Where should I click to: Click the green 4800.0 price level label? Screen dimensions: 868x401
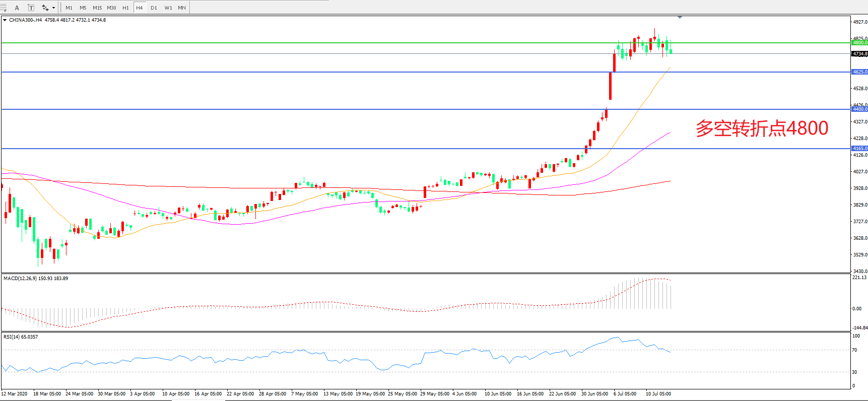(x=859, y=43)
